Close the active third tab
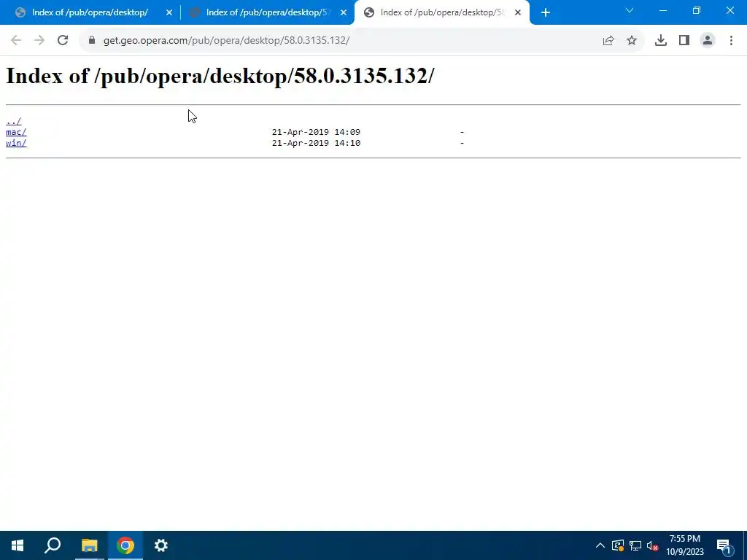 pos(518,13)
